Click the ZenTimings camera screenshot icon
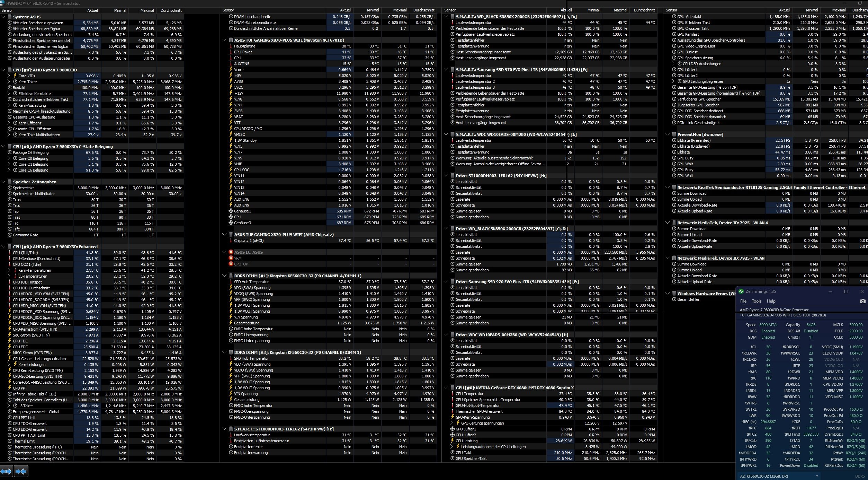The width and height of the screenshot is (868, 480). click(862, 301)
